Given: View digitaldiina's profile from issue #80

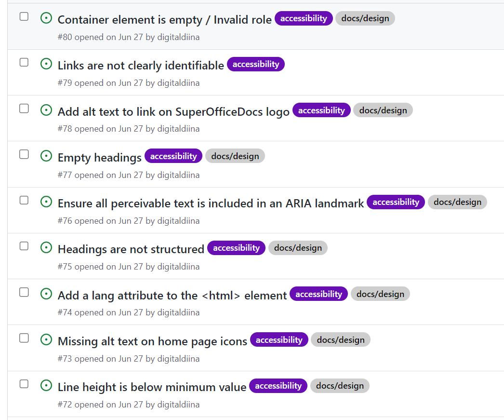Looking at the screenshot, I should (179, 37).
